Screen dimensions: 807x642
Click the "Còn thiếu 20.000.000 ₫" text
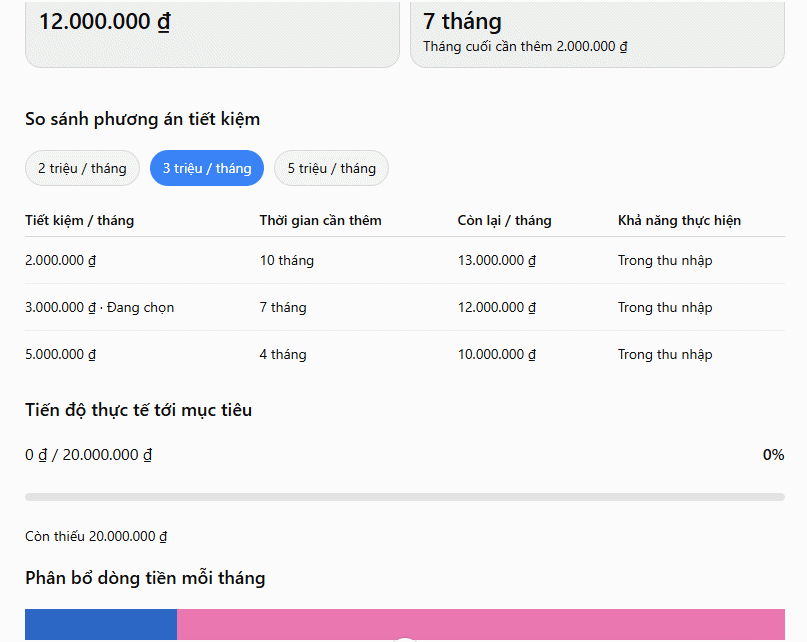click(x=96, y=536)
